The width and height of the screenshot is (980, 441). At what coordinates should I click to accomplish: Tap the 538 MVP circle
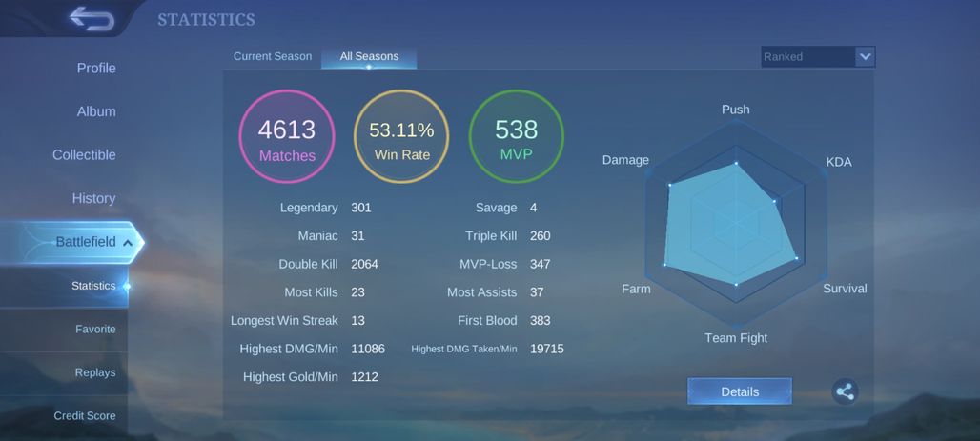[x=517, y=136]
